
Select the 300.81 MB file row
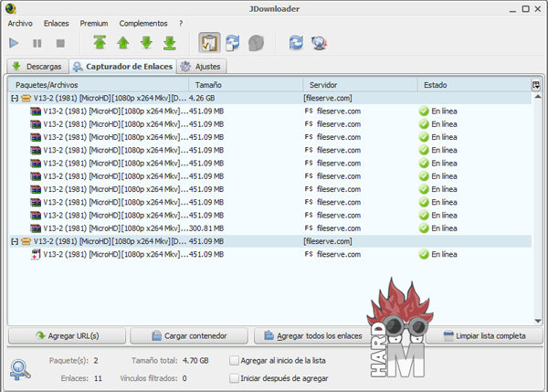pyautogui.click(x=271, y=228)
